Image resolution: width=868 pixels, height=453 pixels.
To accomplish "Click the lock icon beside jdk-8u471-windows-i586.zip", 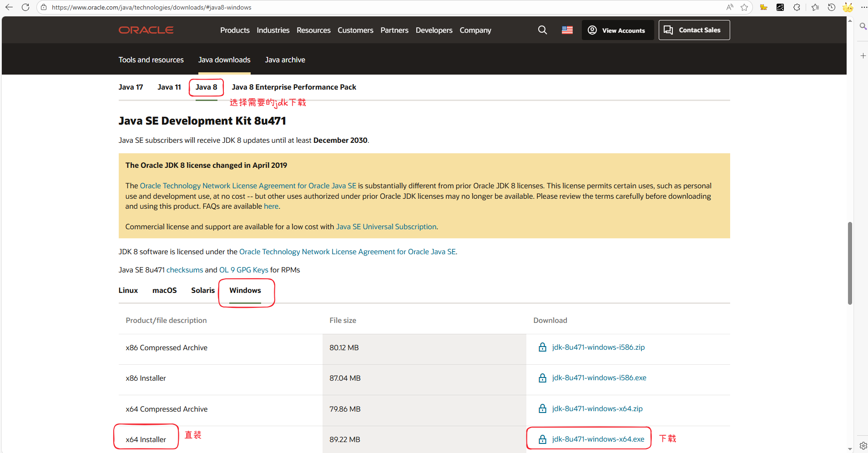I will pos(542,347).
